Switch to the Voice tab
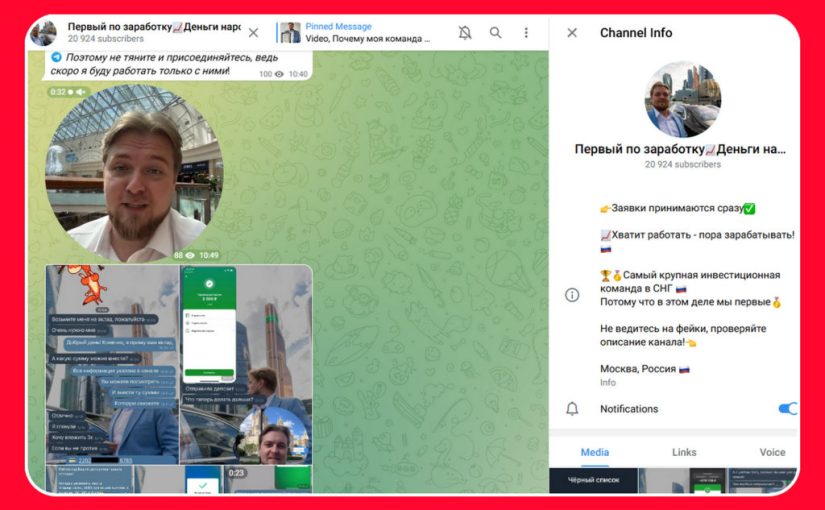The image size is (825, 510). point(772,452)
